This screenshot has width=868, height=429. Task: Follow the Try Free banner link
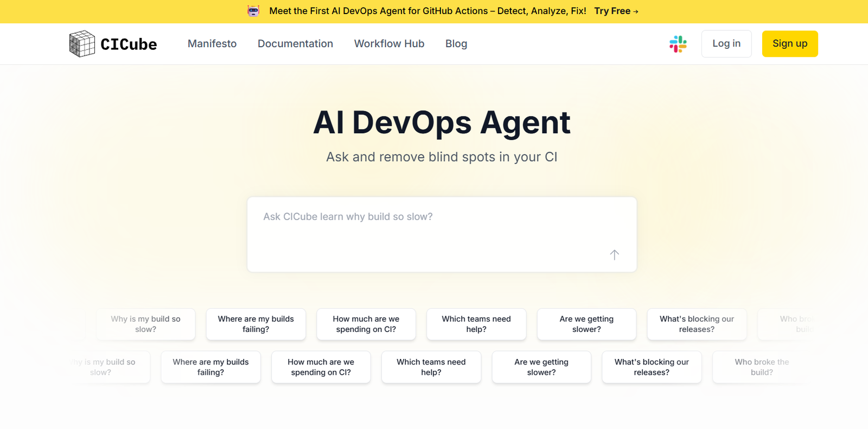point(616,11)
